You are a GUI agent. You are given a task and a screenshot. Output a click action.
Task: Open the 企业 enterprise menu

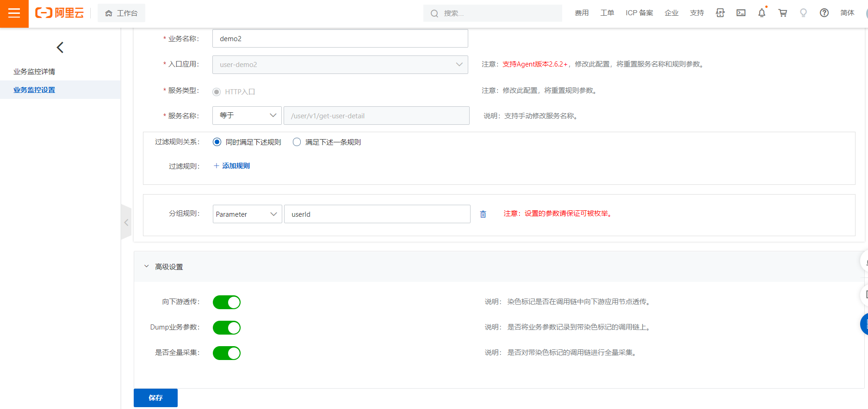671,13
